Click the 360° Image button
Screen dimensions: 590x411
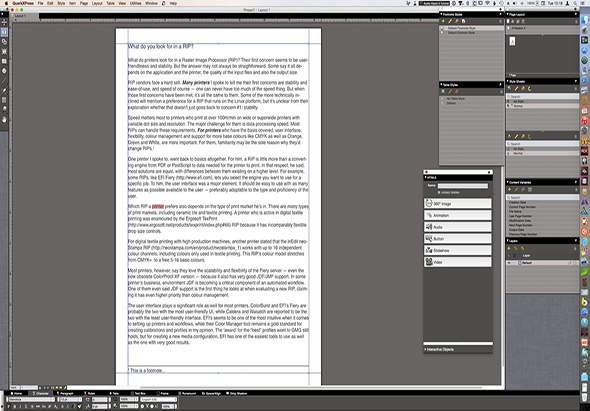pos(458,204)
